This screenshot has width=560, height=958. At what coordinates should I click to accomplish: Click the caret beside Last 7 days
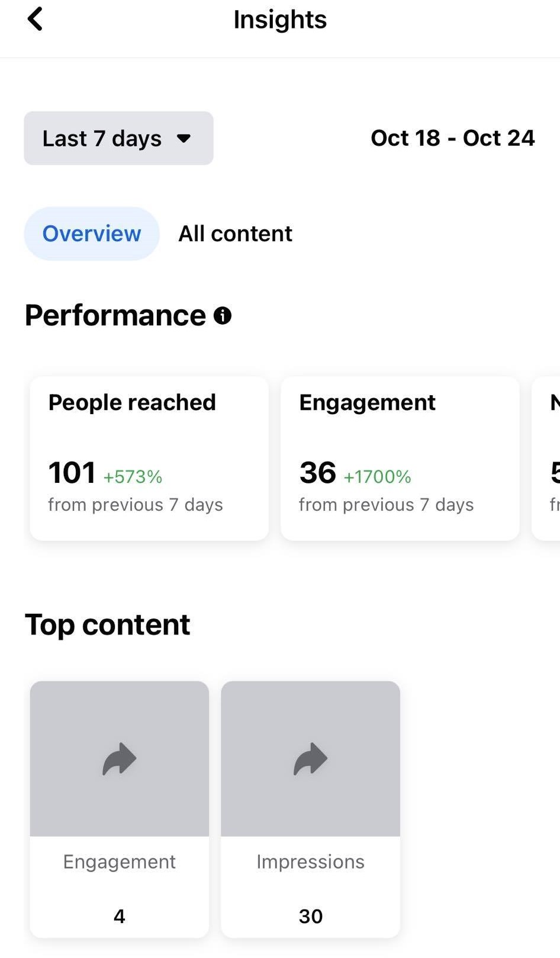[184, 139]
